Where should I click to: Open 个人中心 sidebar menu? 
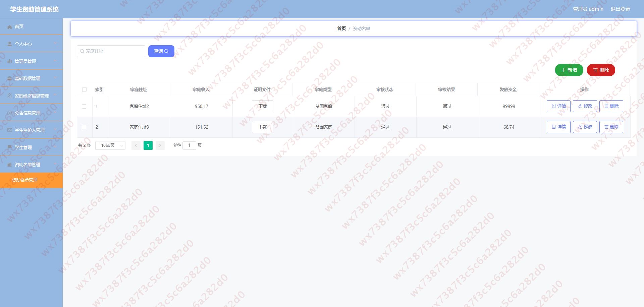coord(31,44)
